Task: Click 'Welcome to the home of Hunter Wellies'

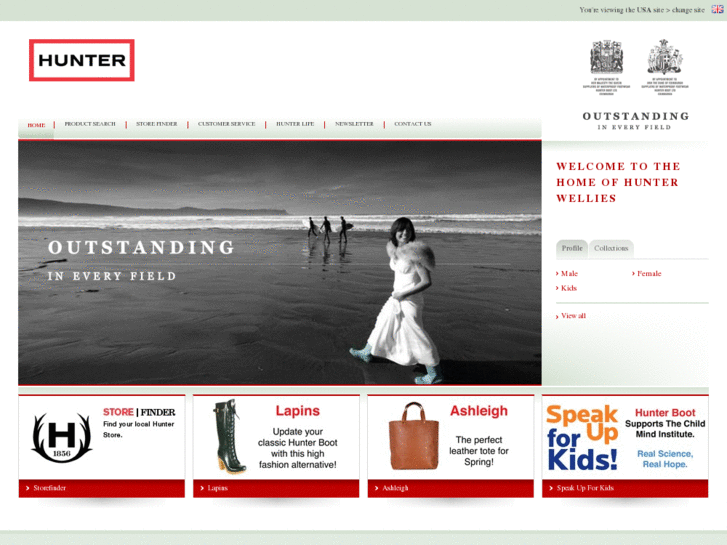Action: click(618, 182)
